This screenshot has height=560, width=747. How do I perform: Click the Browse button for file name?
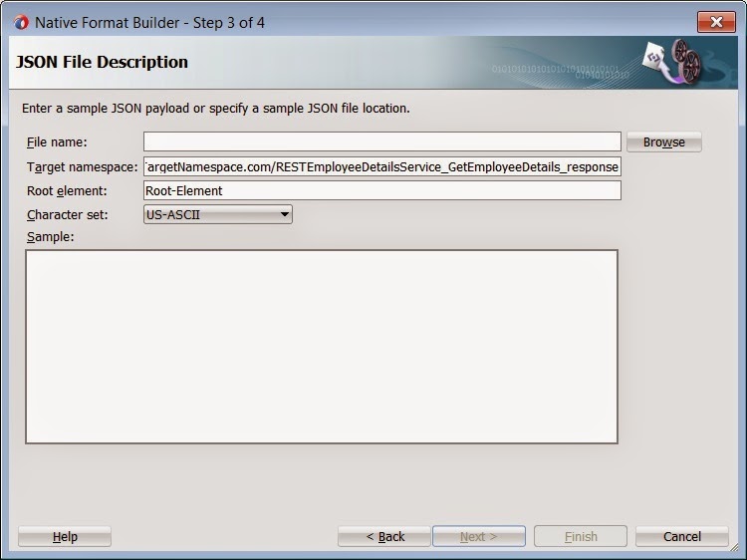pyautogui.click(x=663, y=142)
